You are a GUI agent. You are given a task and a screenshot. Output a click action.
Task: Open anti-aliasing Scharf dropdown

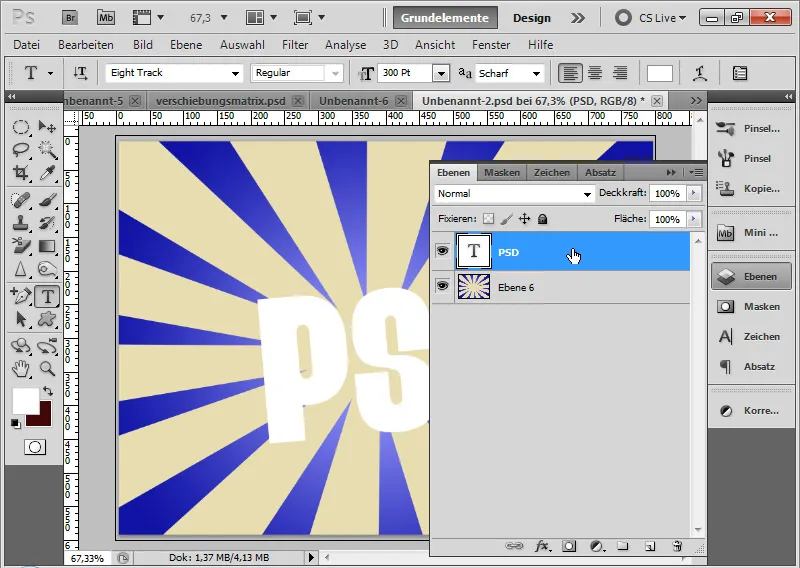point(536,73)
